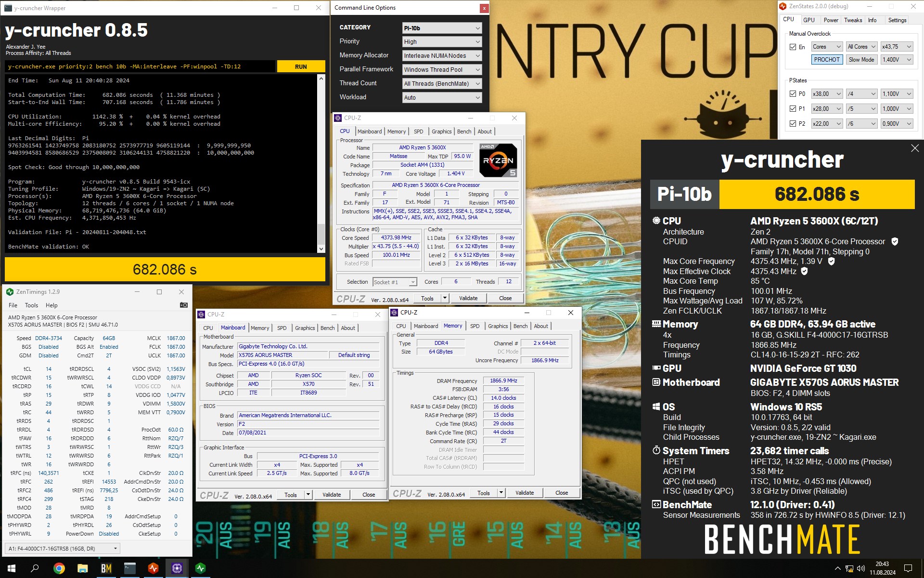Viewport: 924px width, 578px height.
Task: Toggle the P0 PState checkbox
Action: point(793,94)
